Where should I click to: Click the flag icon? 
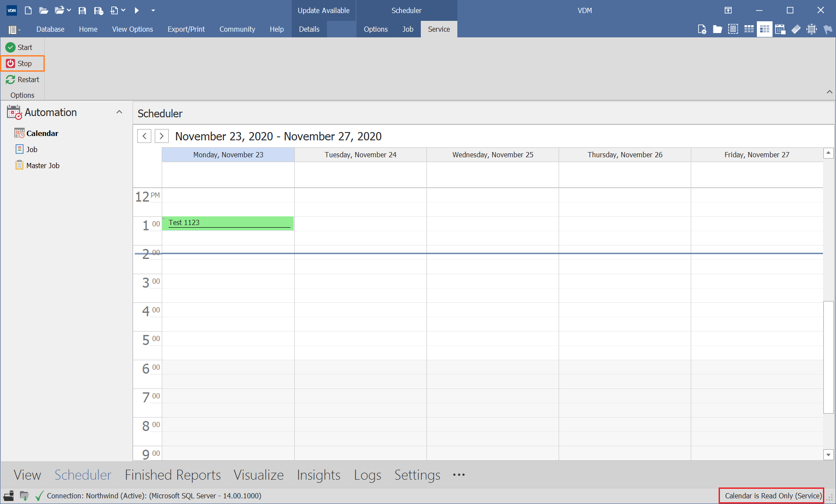(x=827, y=29)
